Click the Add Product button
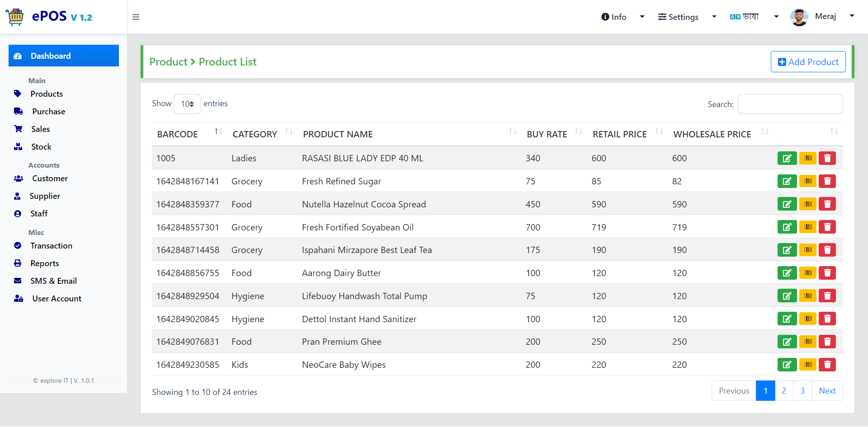Screen dimensions: 868x427 (808, 62)
